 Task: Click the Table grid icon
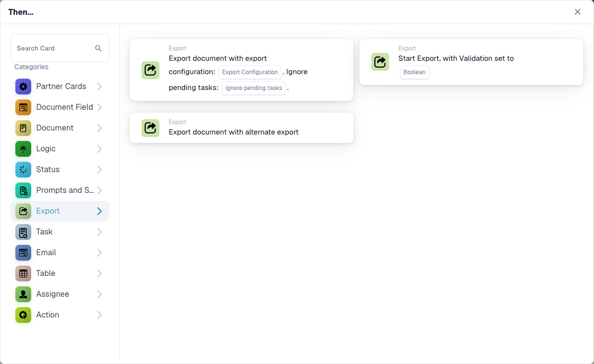[x=23, y=273]
